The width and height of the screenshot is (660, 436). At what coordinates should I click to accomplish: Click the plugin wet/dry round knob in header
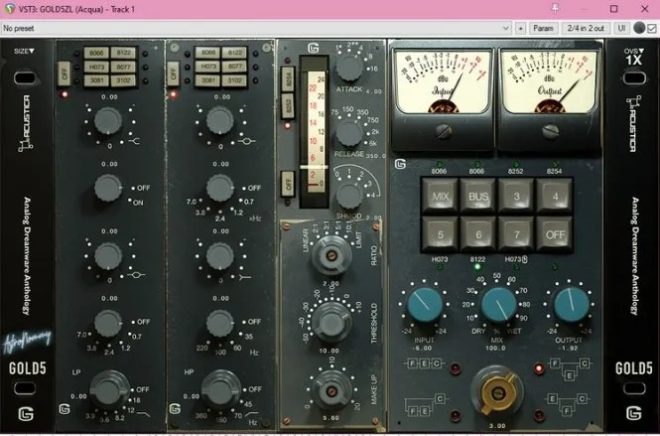[x=639, y=28]
